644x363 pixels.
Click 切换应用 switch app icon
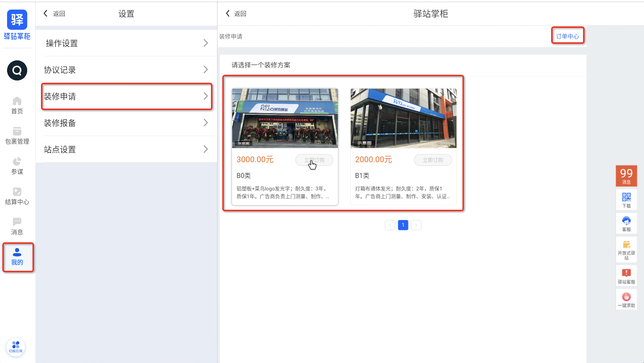(x=16, y=347)
